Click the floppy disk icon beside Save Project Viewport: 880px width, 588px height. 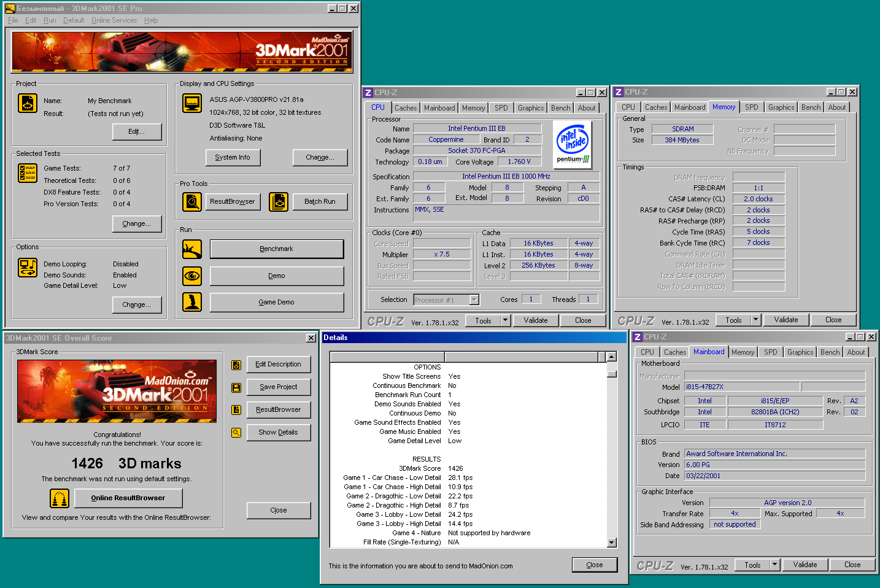click(x=236, y=387)
